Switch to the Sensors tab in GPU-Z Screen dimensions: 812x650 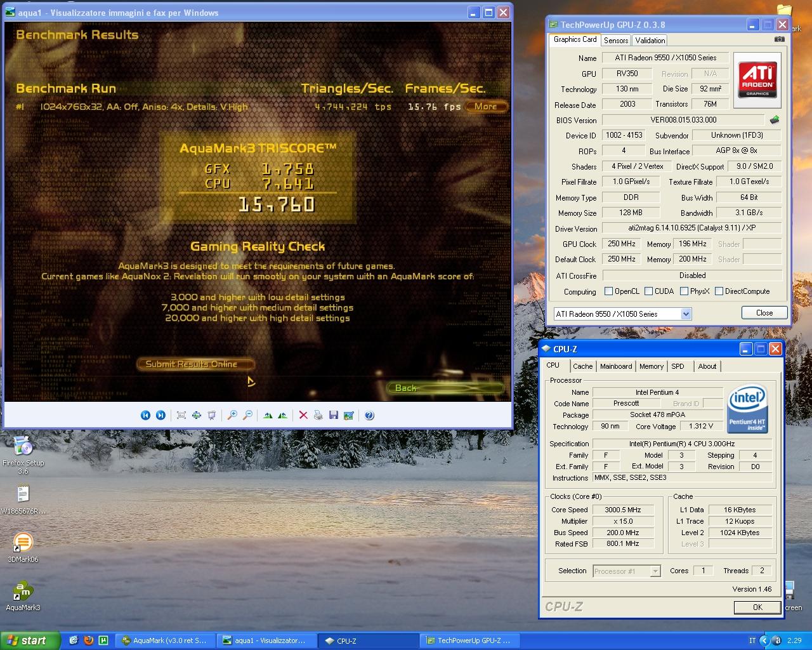(x=616, y=40)
